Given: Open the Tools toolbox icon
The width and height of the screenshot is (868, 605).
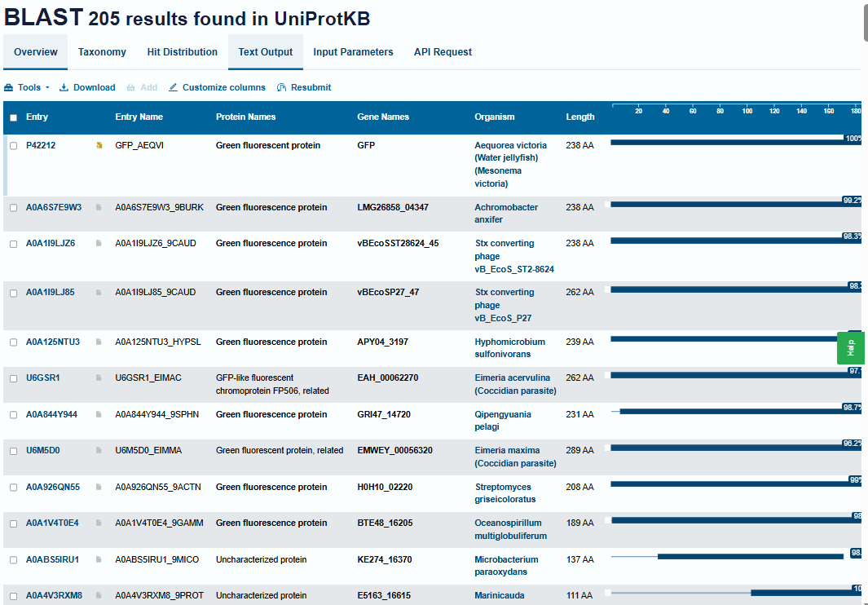Looking at the screenshot, I should pyautogui.click(x=8, y=87).
